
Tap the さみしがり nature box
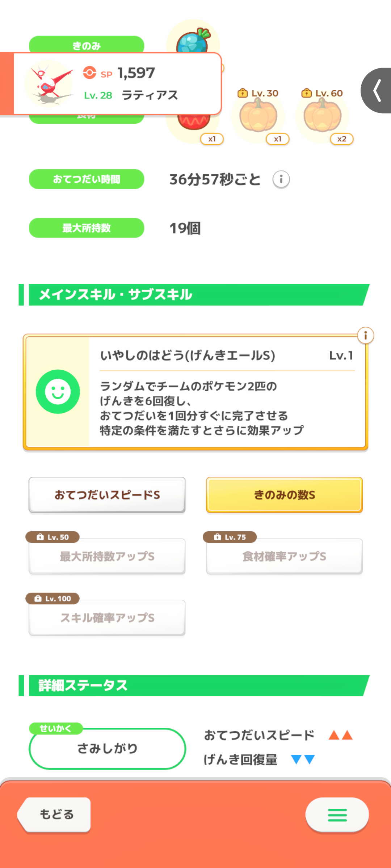pyautogui.click(x=107, y=748)
